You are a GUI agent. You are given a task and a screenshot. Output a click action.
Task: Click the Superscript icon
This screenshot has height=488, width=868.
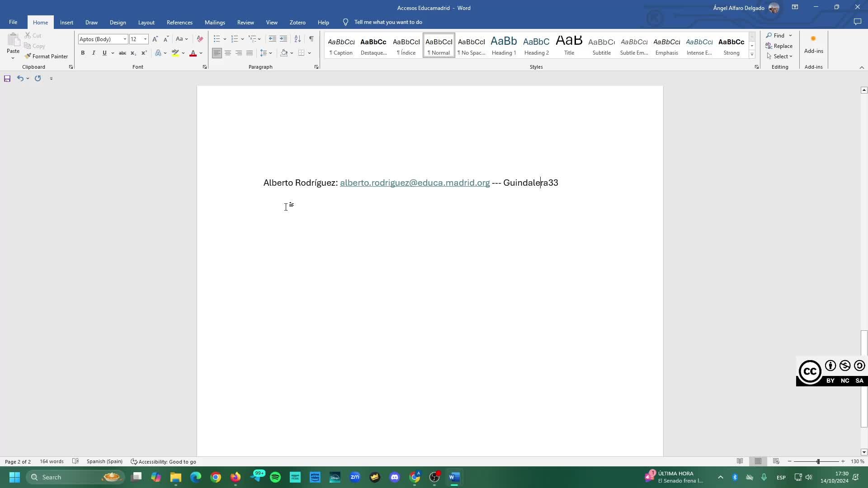coord(144,53)
